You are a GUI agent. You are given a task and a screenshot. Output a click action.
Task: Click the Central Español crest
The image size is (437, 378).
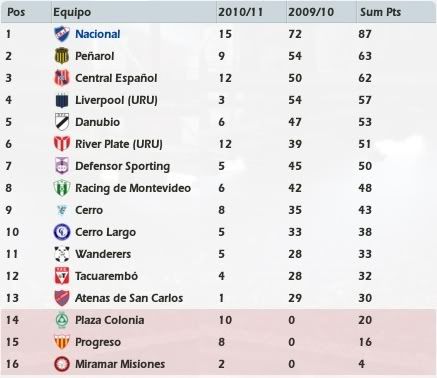click(62, 78)
